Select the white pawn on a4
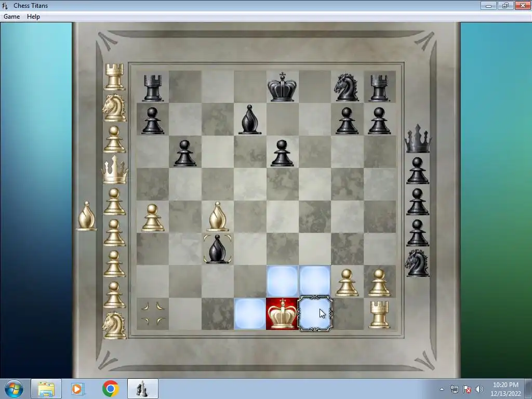Viewport: 532px width, 399px height. tap(152, 218)
